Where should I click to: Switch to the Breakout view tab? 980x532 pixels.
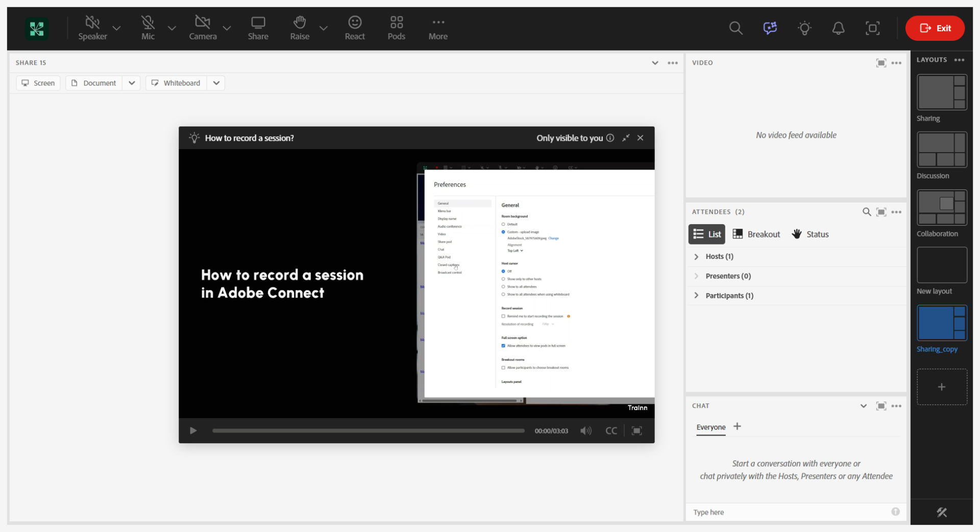(x=756, y=234)
